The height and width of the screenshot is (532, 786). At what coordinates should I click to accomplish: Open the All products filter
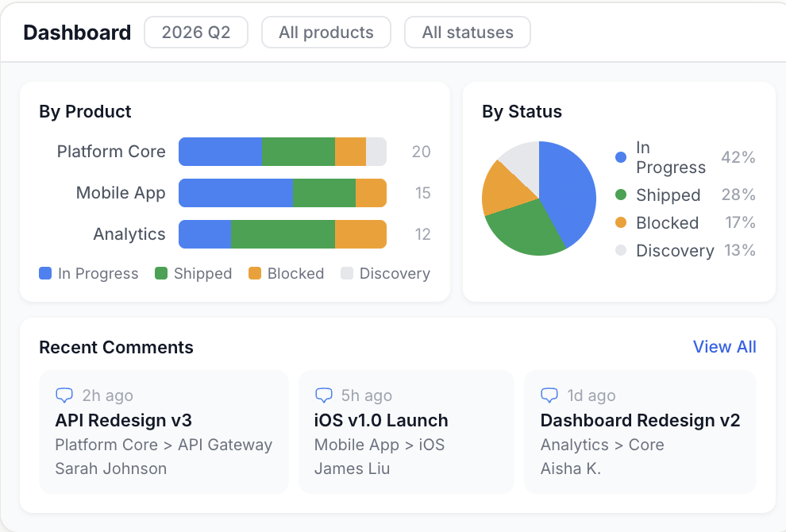[326, 33]
